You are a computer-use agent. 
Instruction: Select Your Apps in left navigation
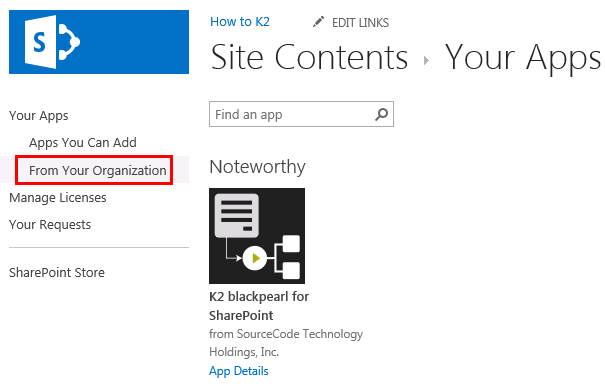click(x=39, y=116)
